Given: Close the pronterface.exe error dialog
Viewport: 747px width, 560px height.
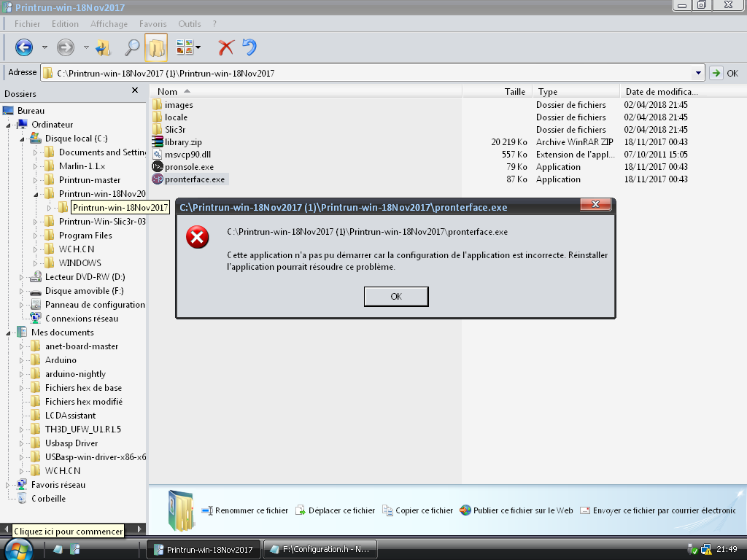Looking at the screenshot, I should (595, 205).
